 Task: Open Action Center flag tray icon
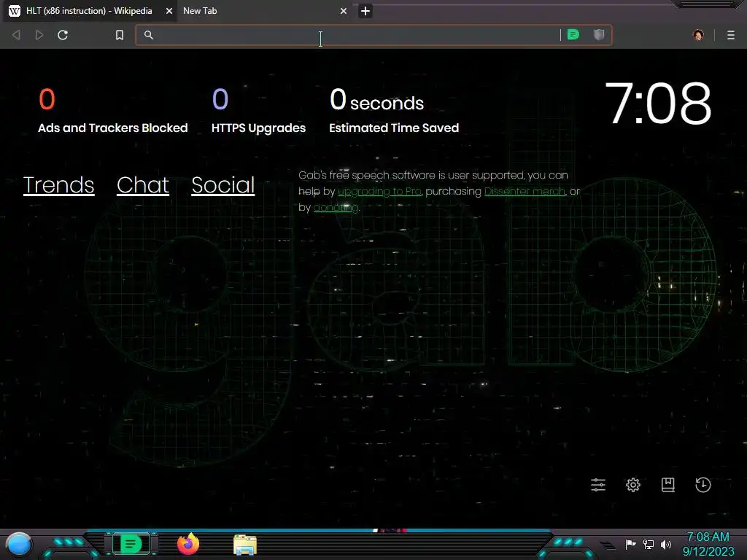[630, 544]
